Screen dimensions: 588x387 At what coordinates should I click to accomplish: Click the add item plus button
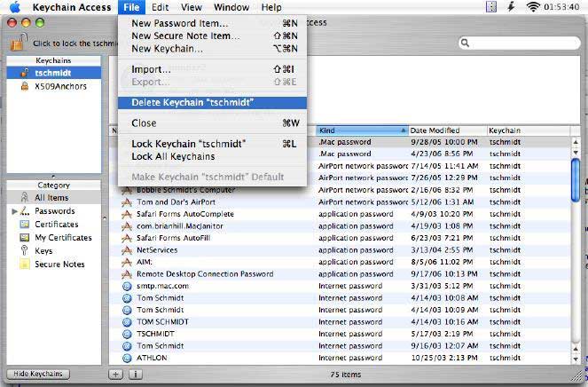tap(116, 375)
